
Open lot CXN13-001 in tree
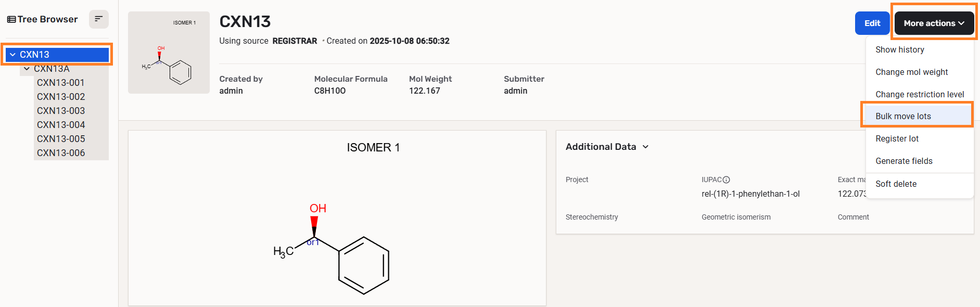tap(60, 83)
